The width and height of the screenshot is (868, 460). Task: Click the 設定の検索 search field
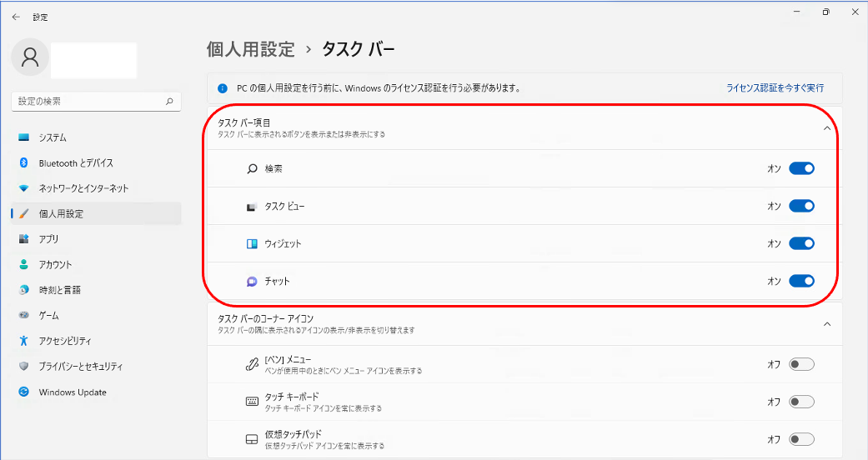[97, 102]
